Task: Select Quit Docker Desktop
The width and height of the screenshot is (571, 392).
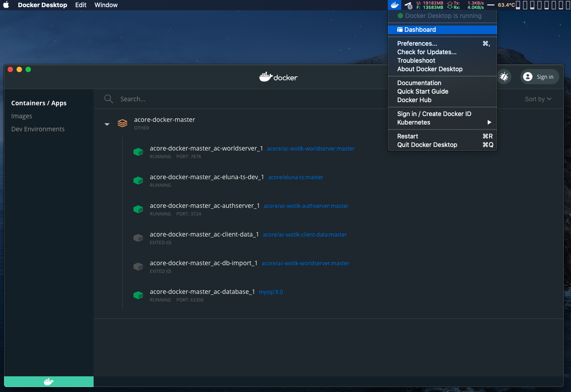Action: 442,145
